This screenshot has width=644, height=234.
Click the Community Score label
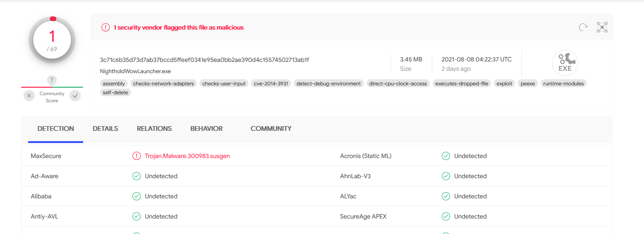coord(52,97)
